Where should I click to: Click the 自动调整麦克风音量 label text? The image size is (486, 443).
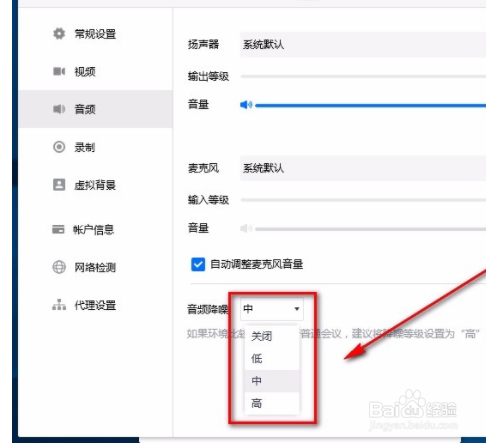257,264
